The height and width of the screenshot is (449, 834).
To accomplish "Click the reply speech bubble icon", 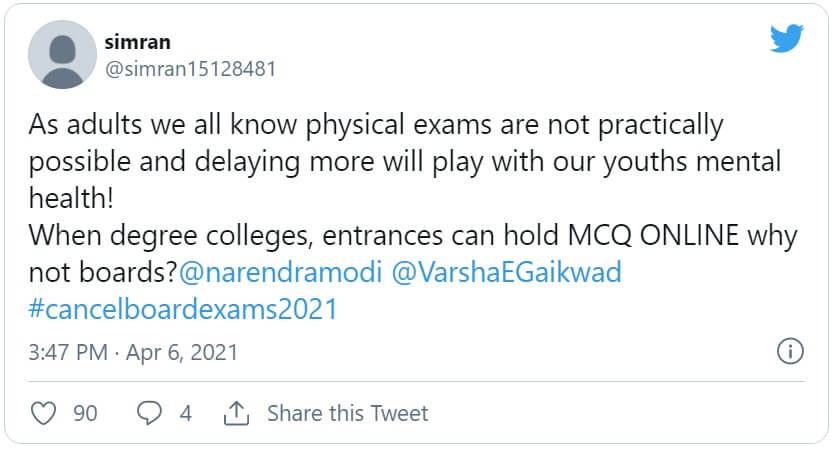I will coord(149,413).
